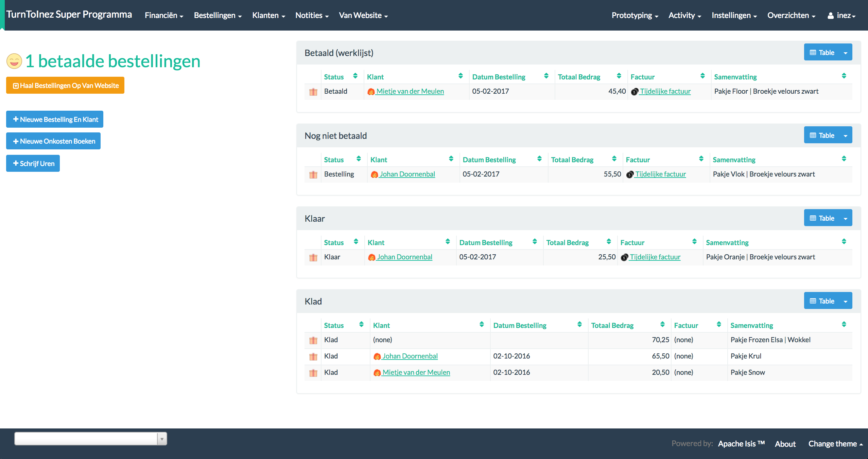The height and width of the screenshot is (459, 868).
Task: Click gift icon beside Pakje Snow row
Action: pyautogui.click(x=313, y=373)
